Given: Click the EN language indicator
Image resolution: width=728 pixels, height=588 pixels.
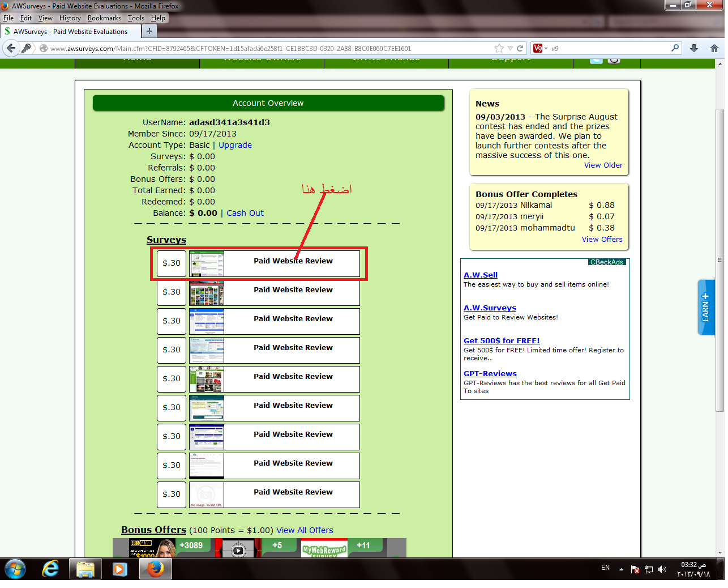Looking at the screenshot, I should click(x=605, y=568).
